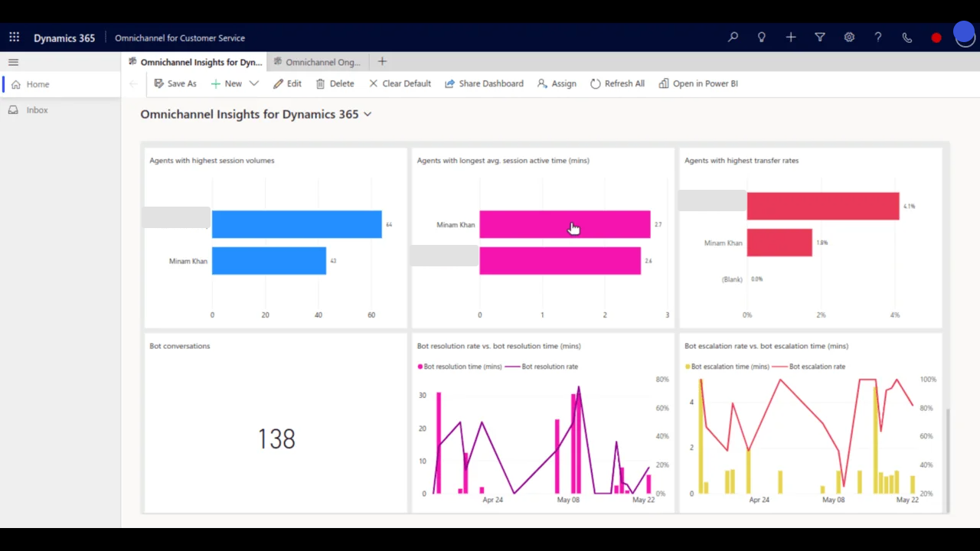Open Inbox in the sidebar
The width and height of the screenshot is (980, 551).
click(60, 110)
